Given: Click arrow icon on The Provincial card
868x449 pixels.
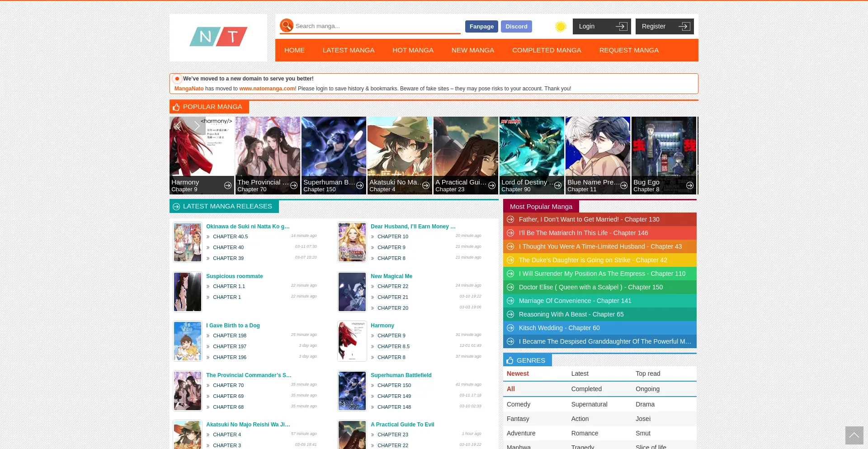Looking at the screenshot, I should click(294, 185).
